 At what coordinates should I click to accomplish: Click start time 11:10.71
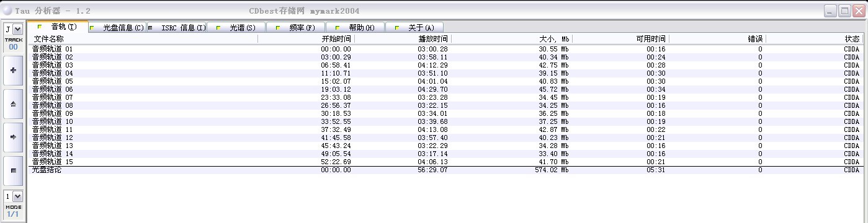(336, 73)
